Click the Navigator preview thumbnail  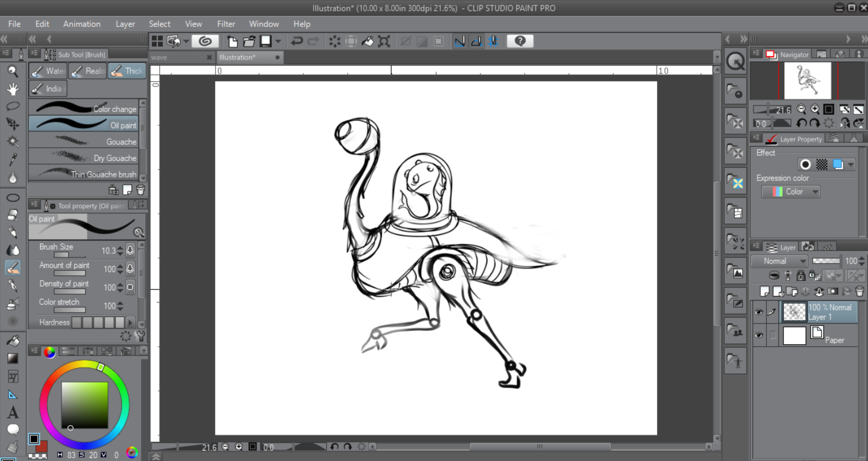point(807,81)
